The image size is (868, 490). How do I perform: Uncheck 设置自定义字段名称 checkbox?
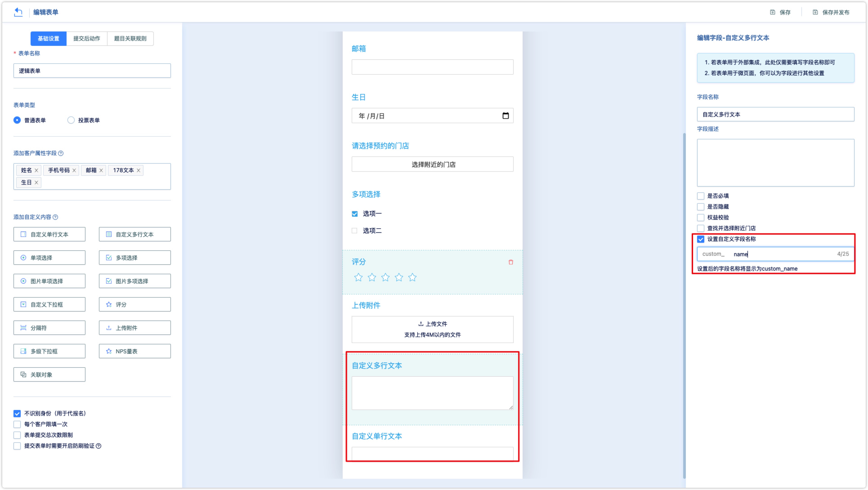coord(700,239)
